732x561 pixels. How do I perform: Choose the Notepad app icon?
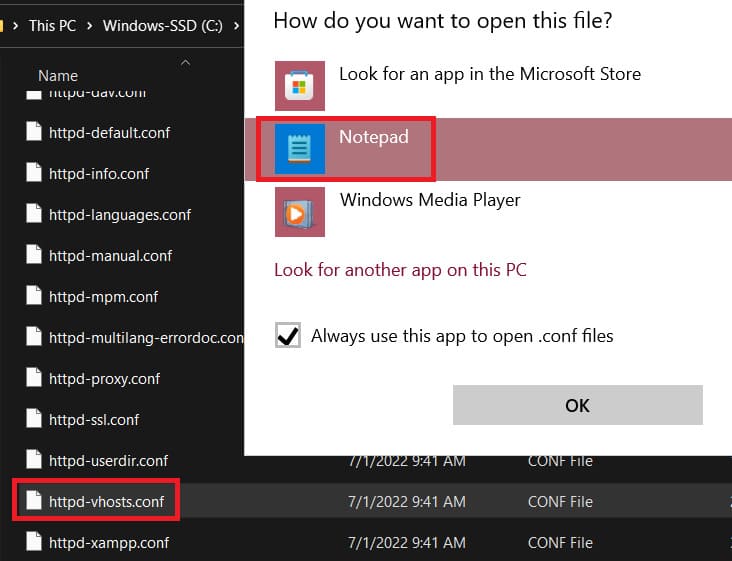click(300, 149)
